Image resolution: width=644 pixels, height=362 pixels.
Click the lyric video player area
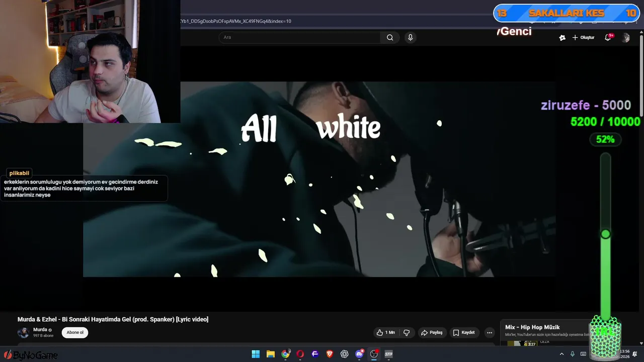[319, 179]
